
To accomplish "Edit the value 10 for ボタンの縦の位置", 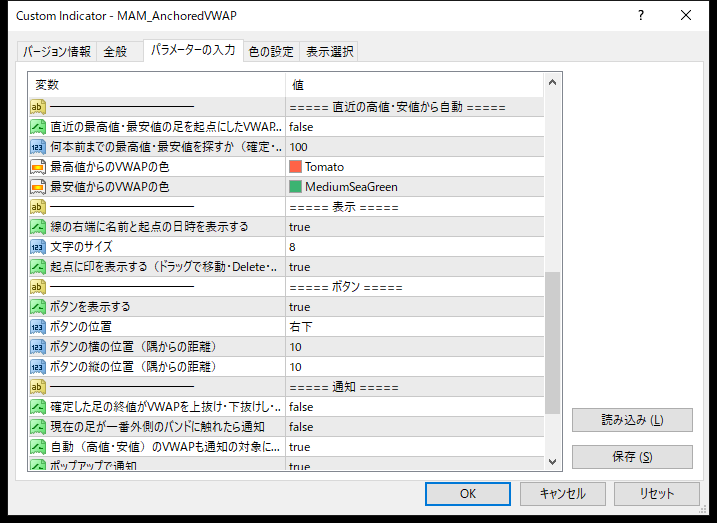I will (415, 367).
